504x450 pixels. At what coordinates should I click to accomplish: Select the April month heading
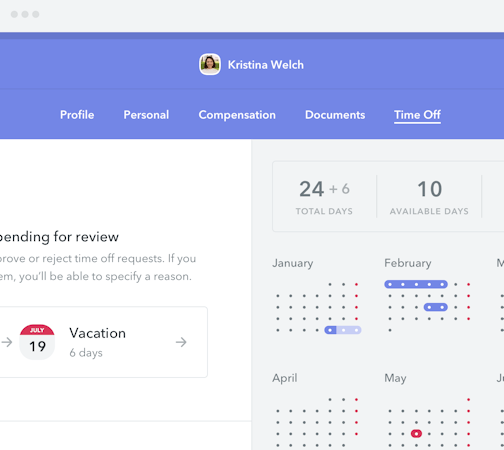click(285, 378)
